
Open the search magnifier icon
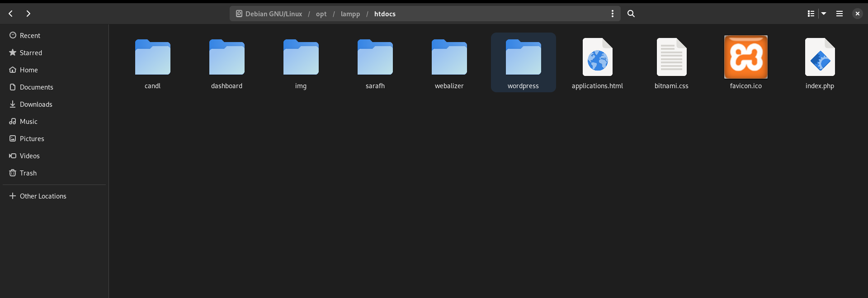click(631, 14)
